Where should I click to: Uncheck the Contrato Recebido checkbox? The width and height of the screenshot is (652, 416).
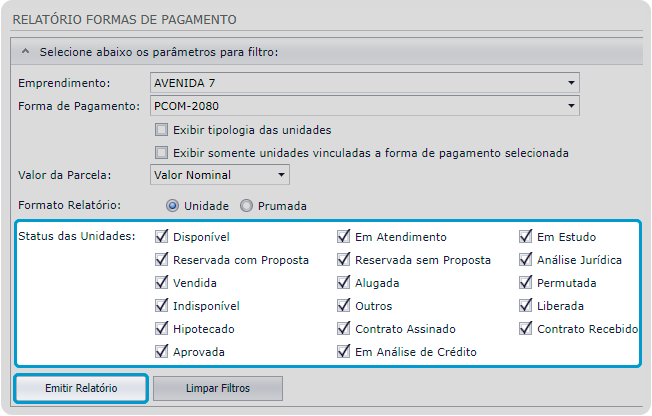[526, 328]
